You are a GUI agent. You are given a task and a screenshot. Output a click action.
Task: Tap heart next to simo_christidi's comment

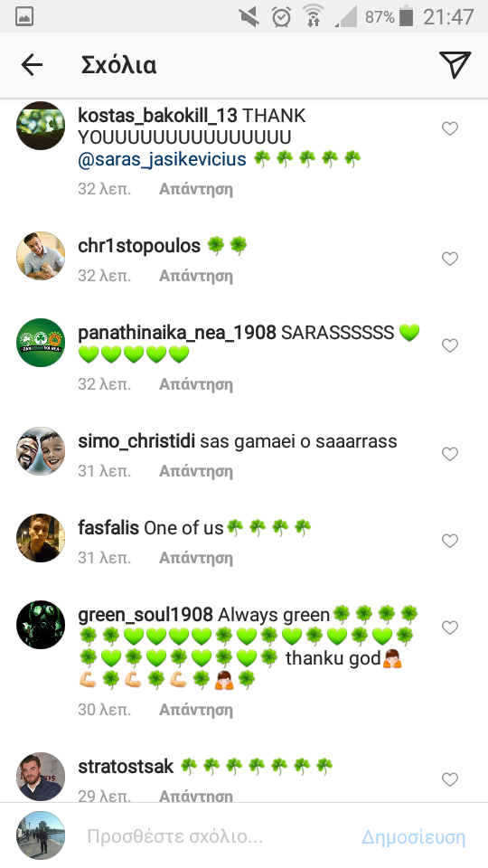(x=450, y=454)
